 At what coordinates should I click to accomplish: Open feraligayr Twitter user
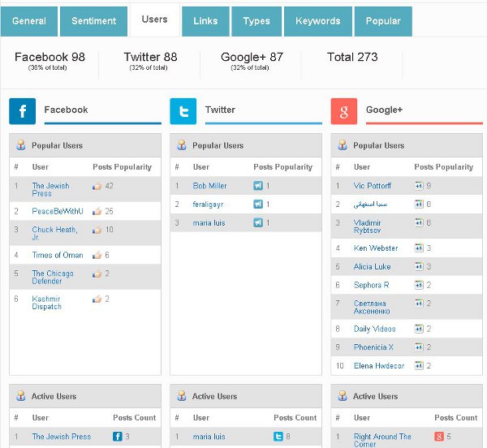(x=208, y=205)
